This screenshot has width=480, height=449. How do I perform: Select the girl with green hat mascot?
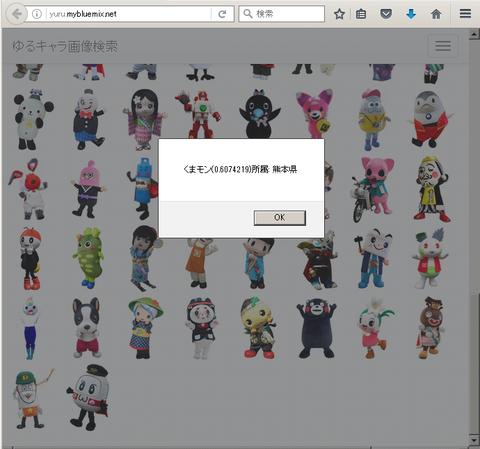145,328
